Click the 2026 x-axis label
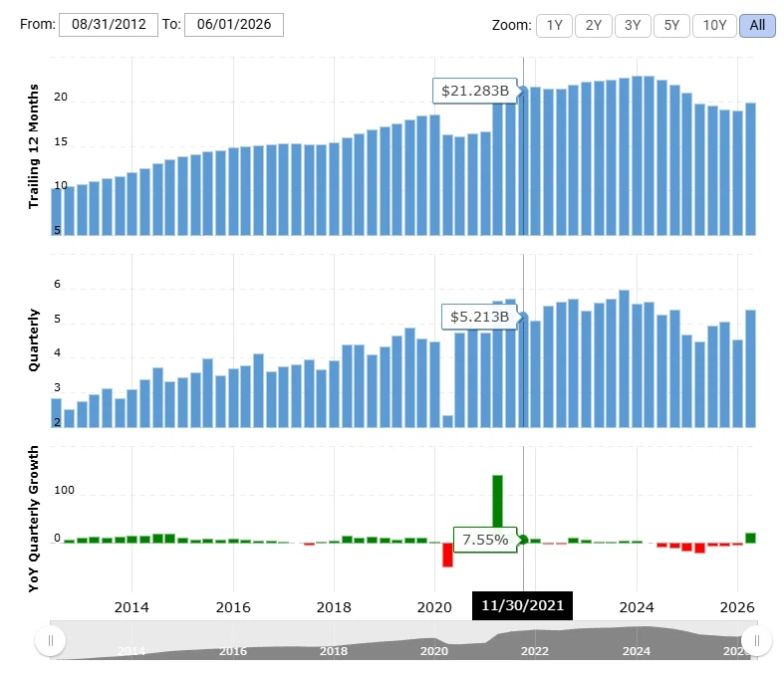This screenshot has height=673, width=784. pyautogui.click(x=737, y=607)
